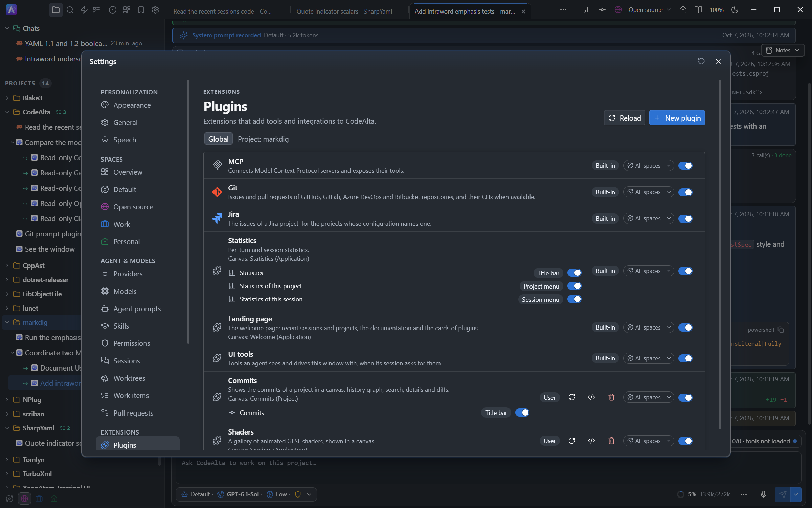This screenshot has height=508, width=812.
Task: Go to Permissions settings
Action: (137, 343)
